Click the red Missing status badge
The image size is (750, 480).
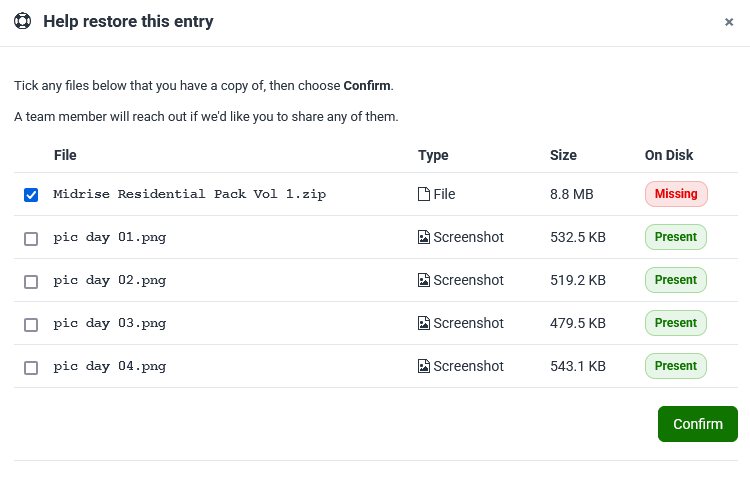[676, 194]
